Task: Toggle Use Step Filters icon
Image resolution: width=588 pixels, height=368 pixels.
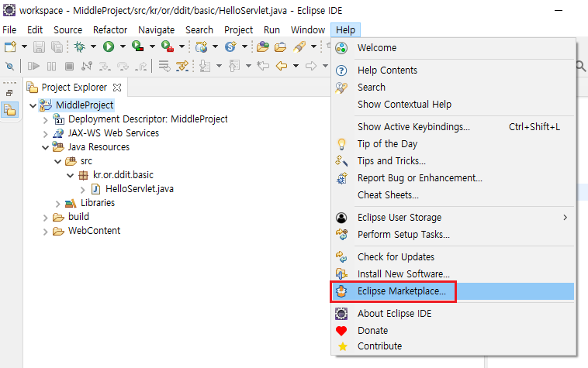Action: [x=182, y=67]
